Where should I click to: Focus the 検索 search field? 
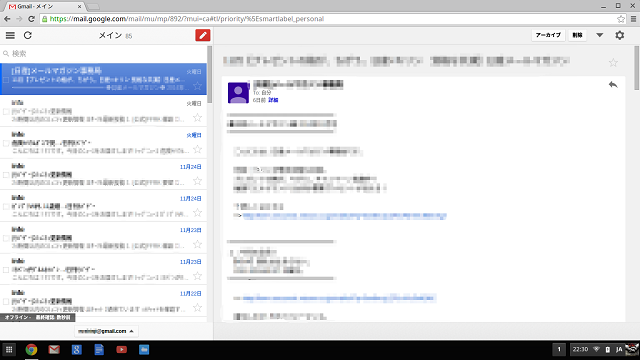tap(104, 53)
